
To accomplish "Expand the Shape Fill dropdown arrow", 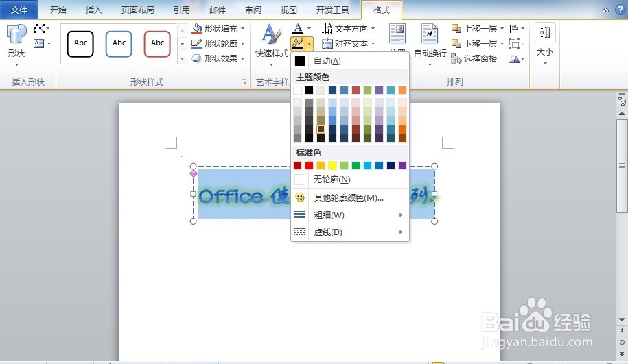I will click(243, 28).
